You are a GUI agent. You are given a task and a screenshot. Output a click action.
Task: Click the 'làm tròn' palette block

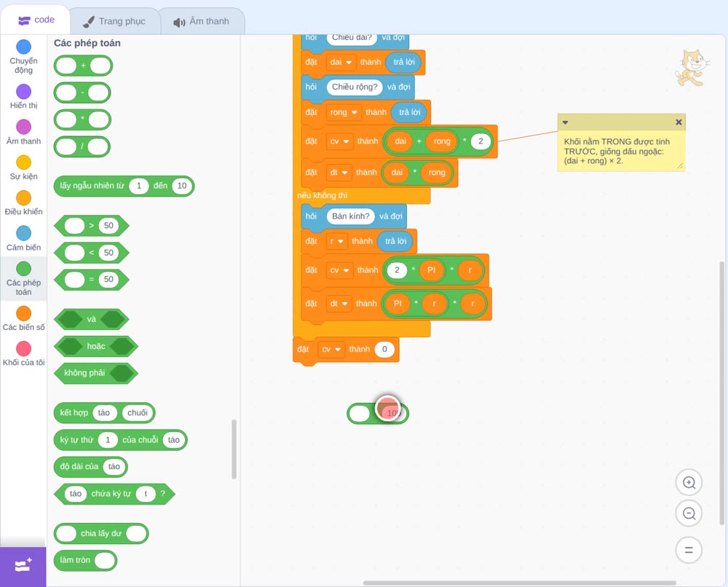tap(85, 560)
